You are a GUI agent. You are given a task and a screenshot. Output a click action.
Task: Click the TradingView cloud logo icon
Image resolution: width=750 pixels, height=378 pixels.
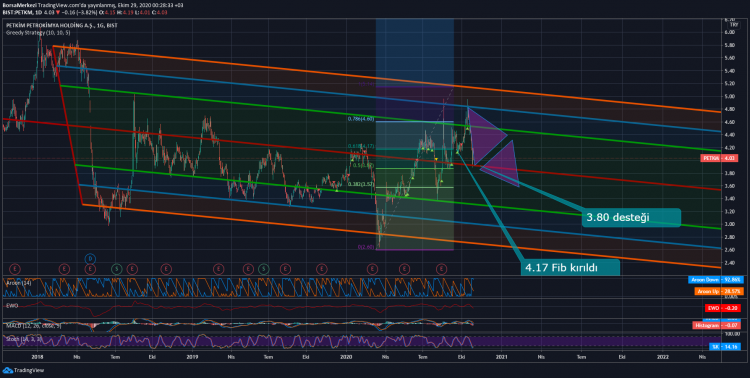tap(7, 370)
